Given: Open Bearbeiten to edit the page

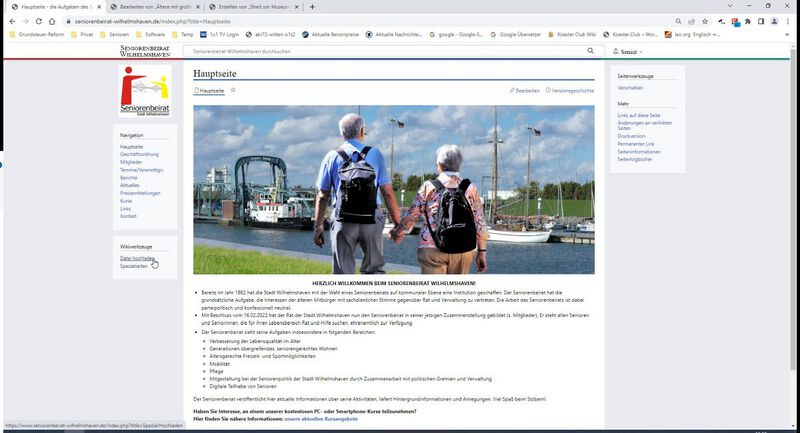Looking at the screenshot, I should [x=524, y=91].
